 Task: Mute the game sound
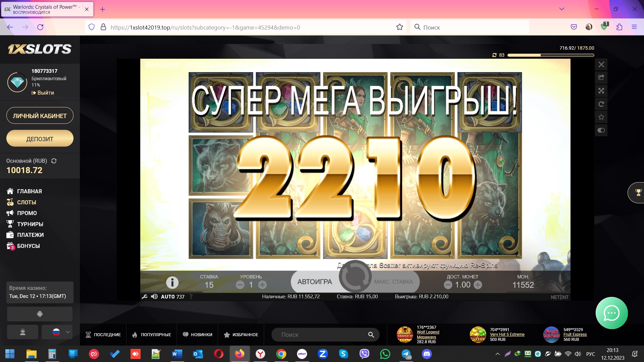tap(154, 297)
